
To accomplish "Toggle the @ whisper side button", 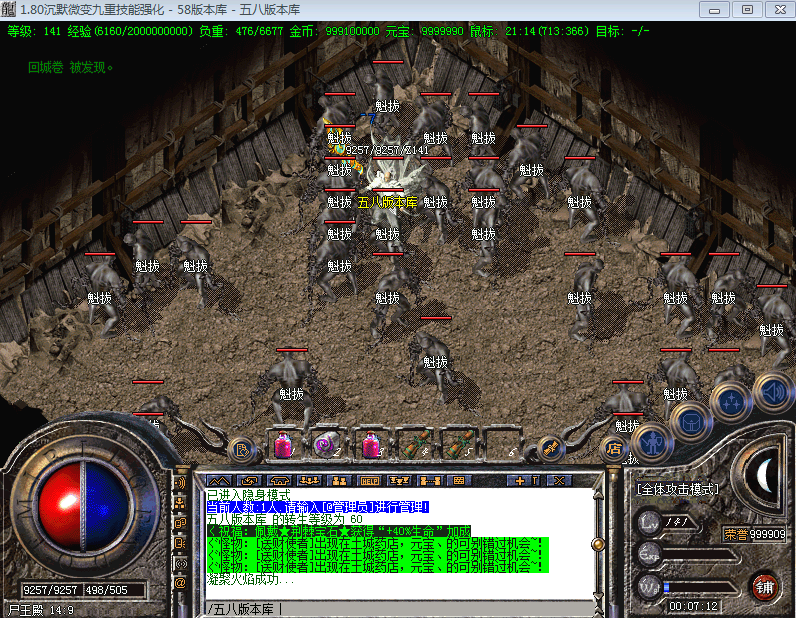I will click(x=181, y=583).
